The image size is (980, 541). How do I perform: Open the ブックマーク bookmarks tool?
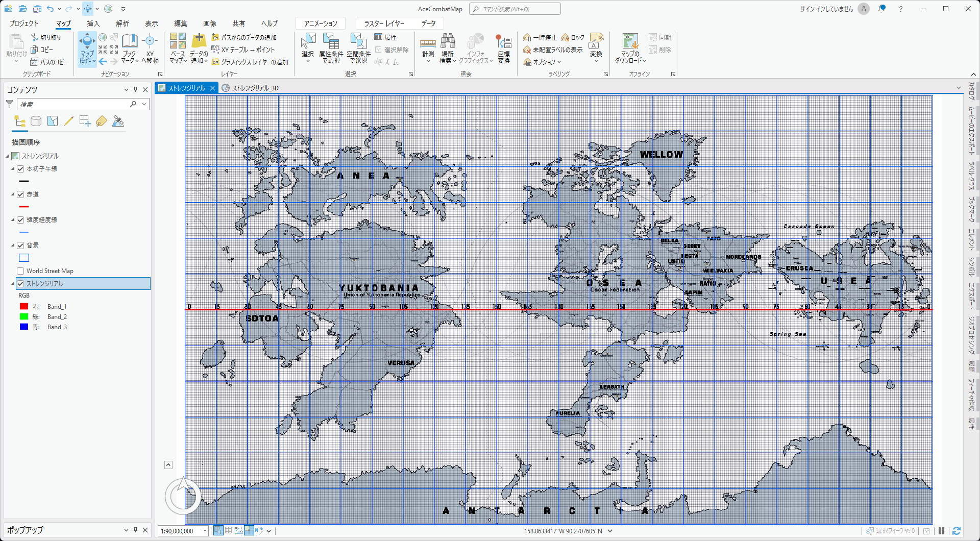tap(130, 48)
